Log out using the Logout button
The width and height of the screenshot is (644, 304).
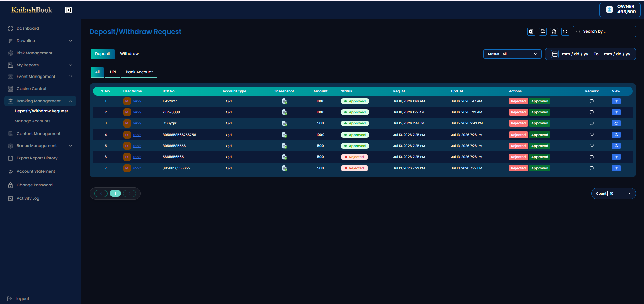coord(18,299)
